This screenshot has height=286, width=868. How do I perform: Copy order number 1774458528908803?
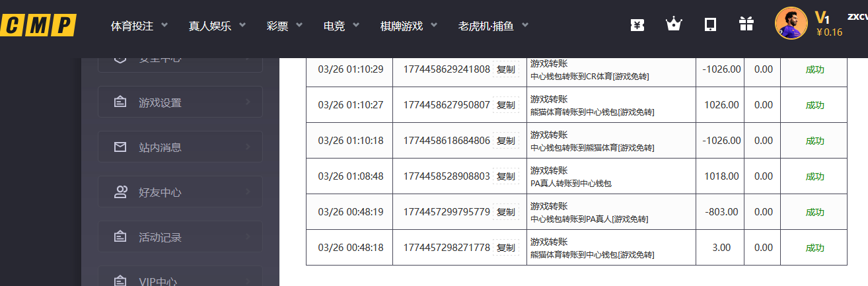pyautogui.click(x=505, y=176)
